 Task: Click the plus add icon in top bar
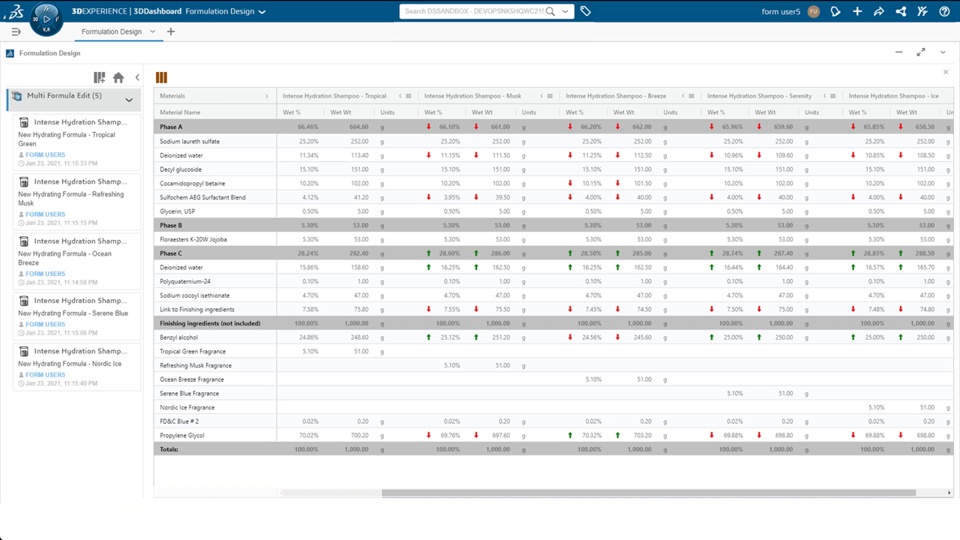click(x=857, y=12)
